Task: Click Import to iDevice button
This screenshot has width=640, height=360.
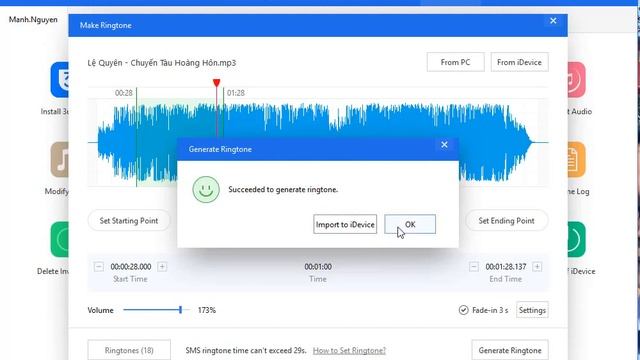Action: [x=345, y=224]
